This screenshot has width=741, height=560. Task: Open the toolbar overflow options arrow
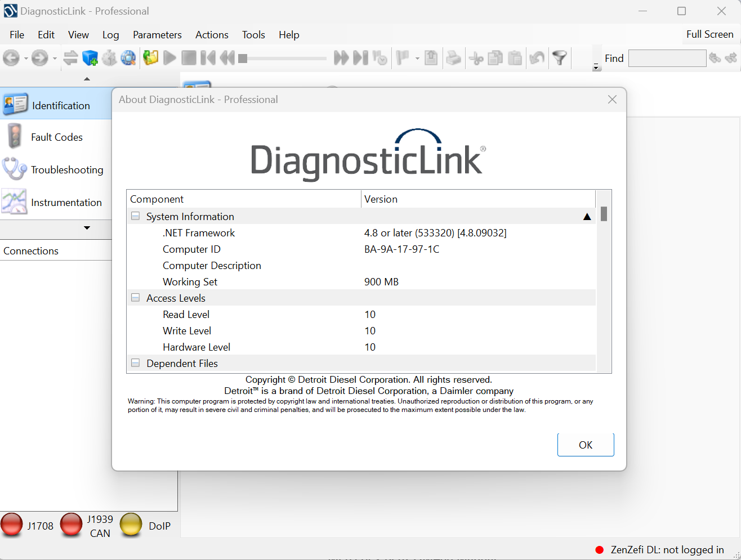point(596,67)
